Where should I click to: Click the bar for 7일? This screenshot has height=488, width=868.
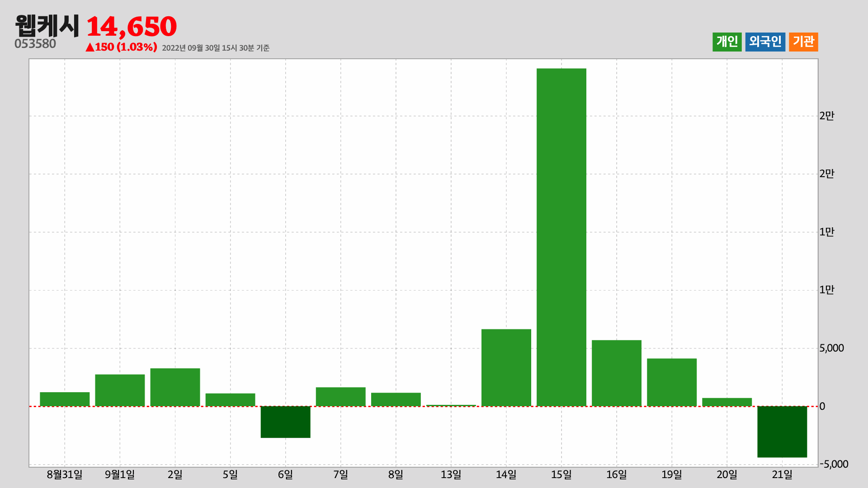340,397
